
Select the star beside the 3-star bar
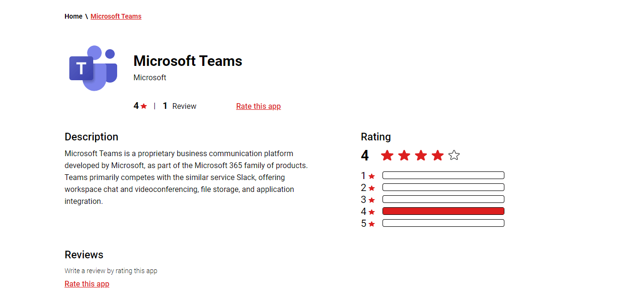[x=371, y=199]
